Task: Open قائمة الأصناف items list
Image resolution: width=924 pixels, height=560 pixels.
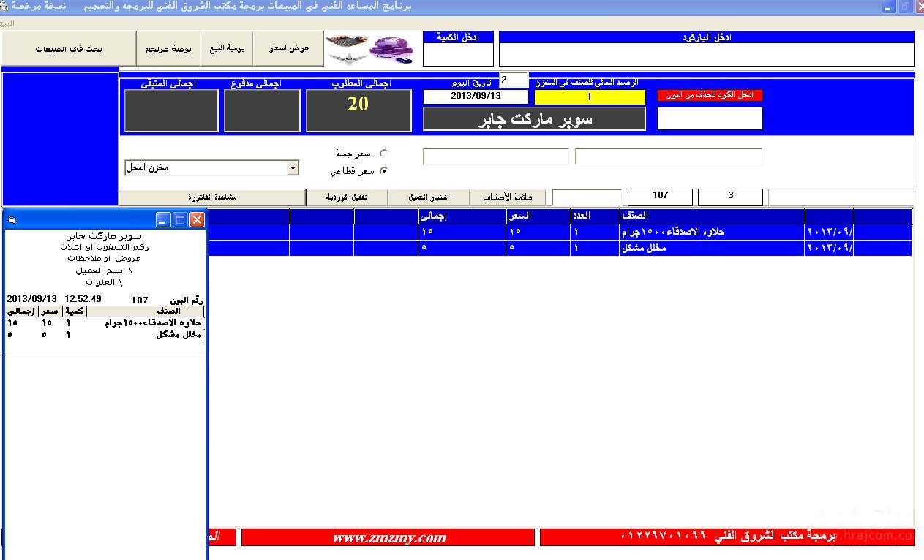Action: pos(510,197)
